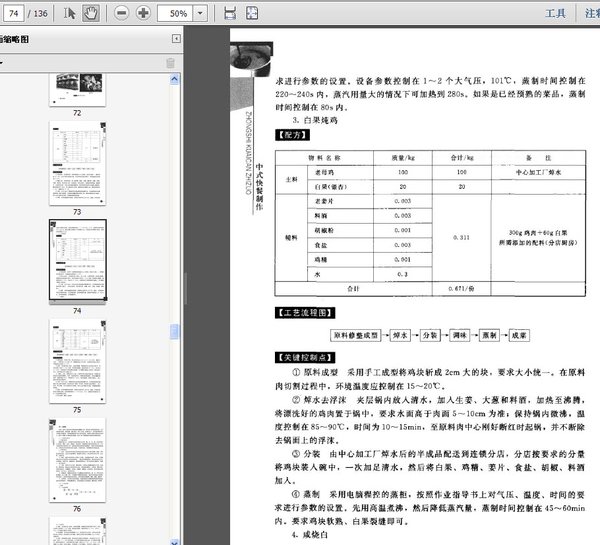The height and width of the screenshot is (545, 600).
Task: Click the zoom in plus button
Action: (x=144, y=13)
